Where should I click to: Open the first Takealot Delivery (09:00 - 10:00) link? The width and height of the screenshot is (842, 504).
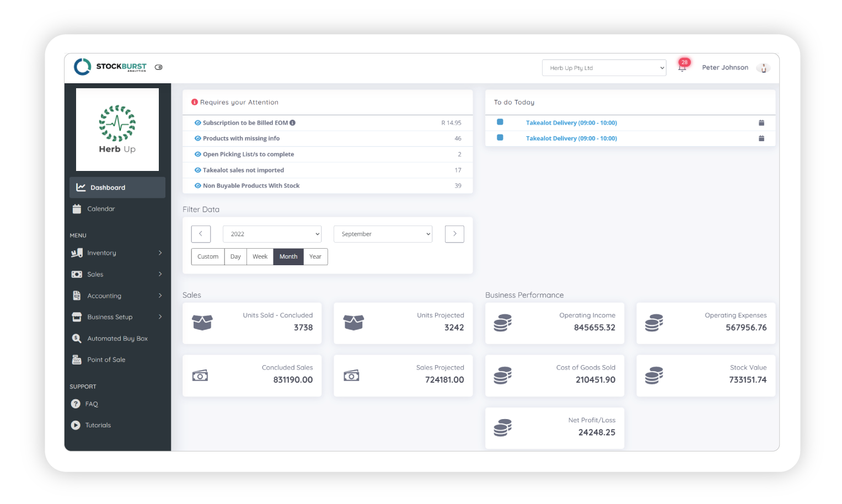click(571, 123)
